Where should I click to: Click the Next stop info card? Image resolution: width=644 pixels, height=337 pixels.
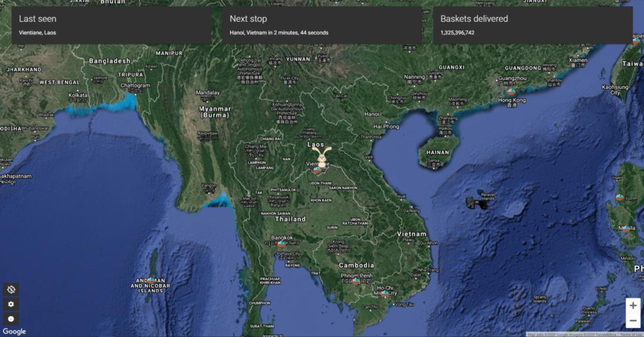coord(322,25)
